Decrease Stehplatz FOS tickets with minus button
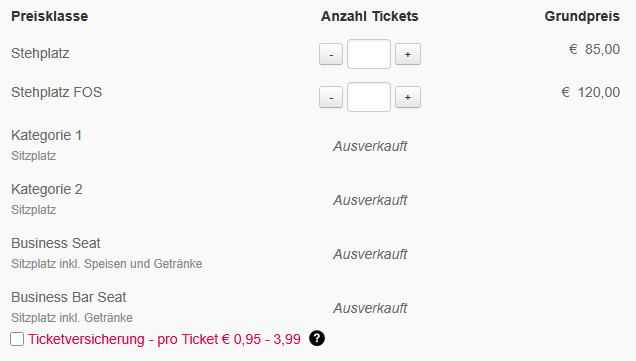The width and height of the screenshot is (636, 361). tap(331, 97)
